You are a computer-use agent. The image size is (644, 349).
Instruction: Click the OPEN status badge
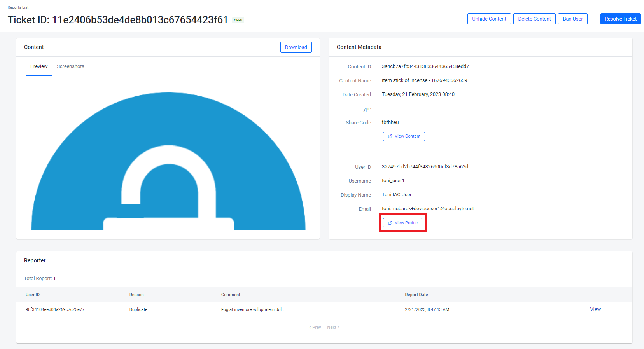tap(238, 20)
